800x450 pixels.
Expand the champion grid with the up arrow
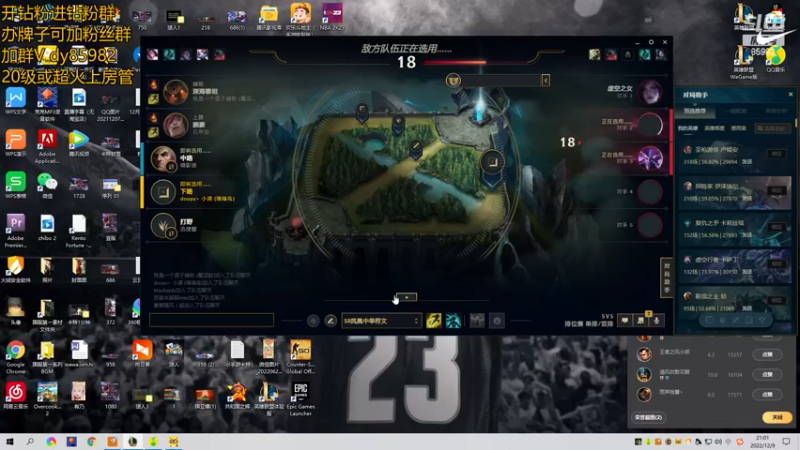tap(407, 297)
